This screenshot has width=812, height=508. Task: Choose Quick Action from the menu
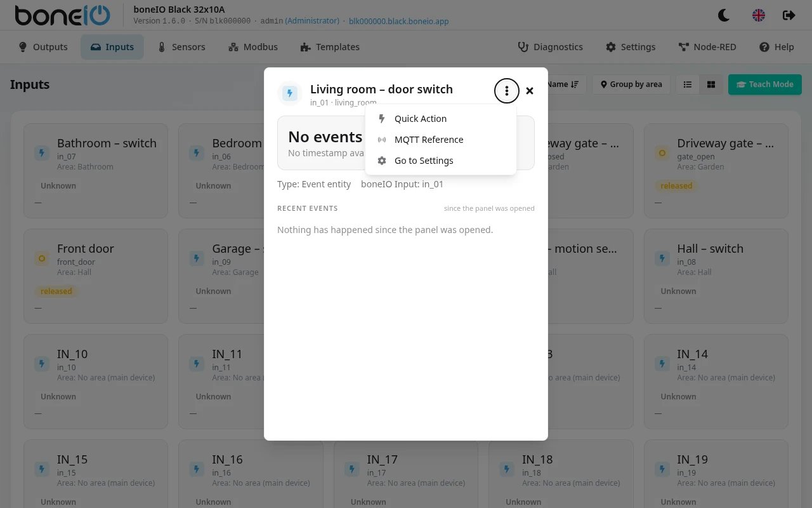[x=441, y=119]
